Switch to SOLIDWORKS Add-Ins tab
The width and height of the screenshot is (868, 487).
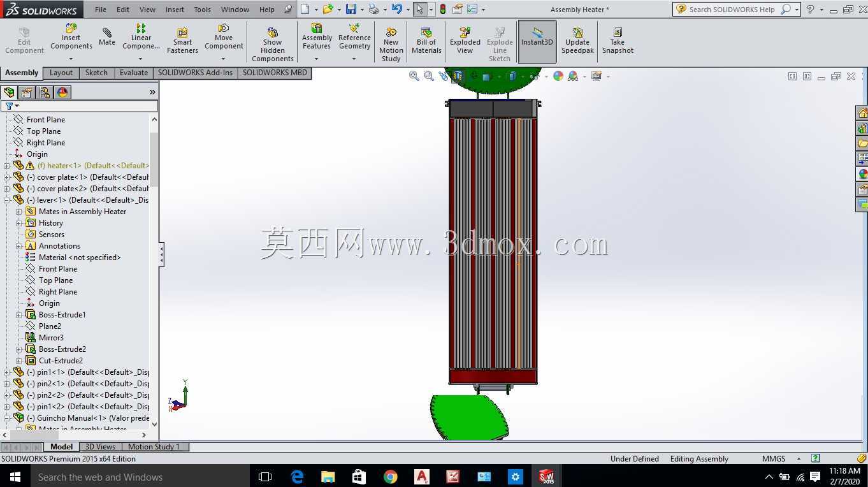tap(195, 73)
